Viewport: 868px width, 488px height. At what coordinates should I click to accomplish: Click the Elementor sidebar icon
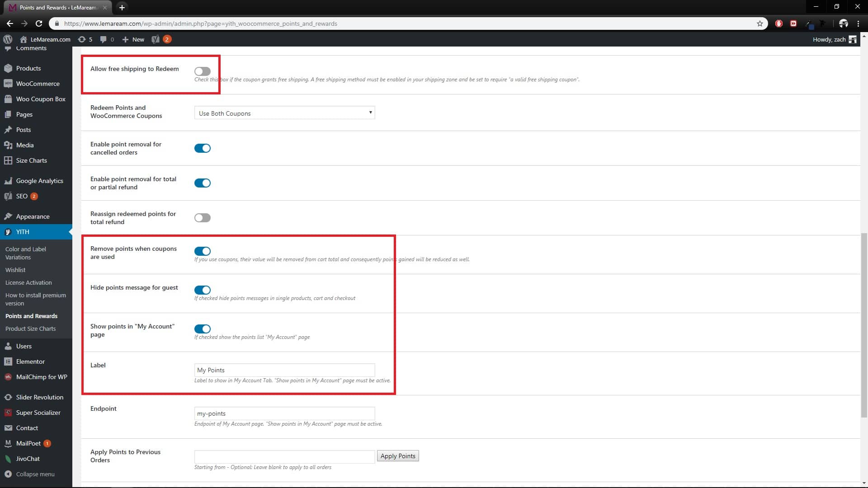tap(8, 361)
